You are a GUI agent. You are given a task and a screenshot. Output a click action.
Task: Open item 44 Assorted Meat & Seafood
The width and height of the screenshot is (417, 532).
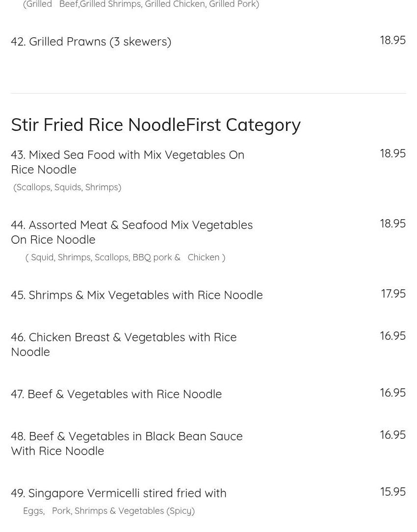131,232
